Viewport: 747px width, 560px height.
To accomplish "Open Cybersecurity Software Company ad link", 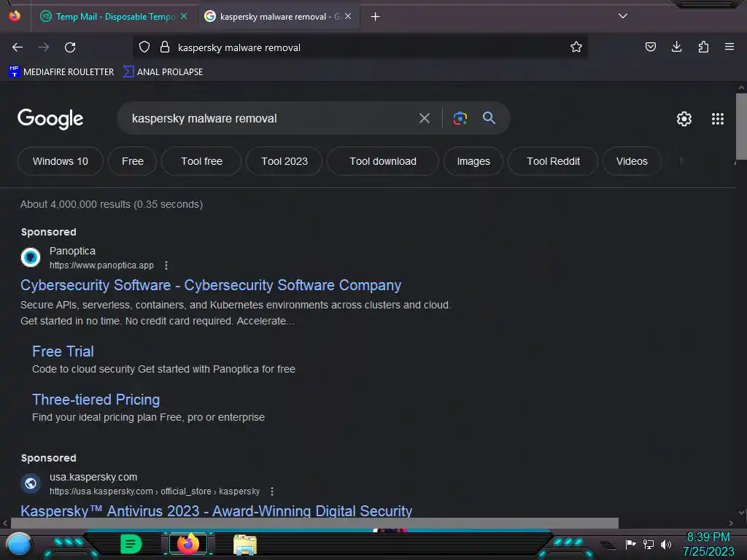I will 211,285.
